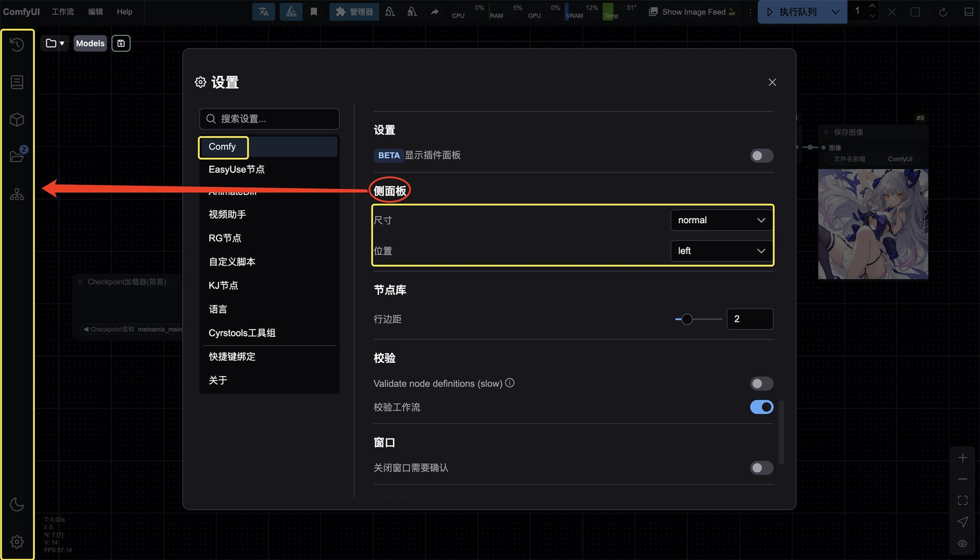Open the workflows folder sidebar icon
980x560 pixels.
click(17, 156)
